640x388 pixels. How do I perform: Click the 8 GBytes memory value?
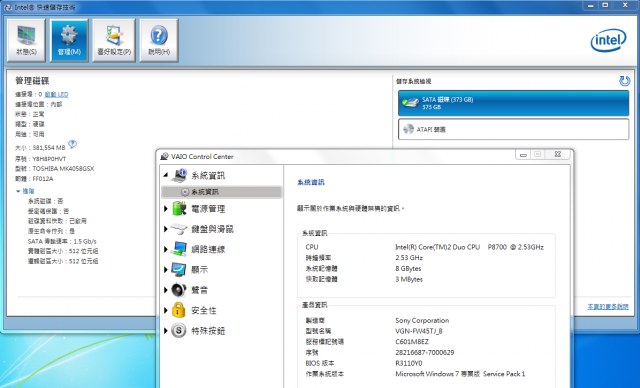[x=408, y=268]
